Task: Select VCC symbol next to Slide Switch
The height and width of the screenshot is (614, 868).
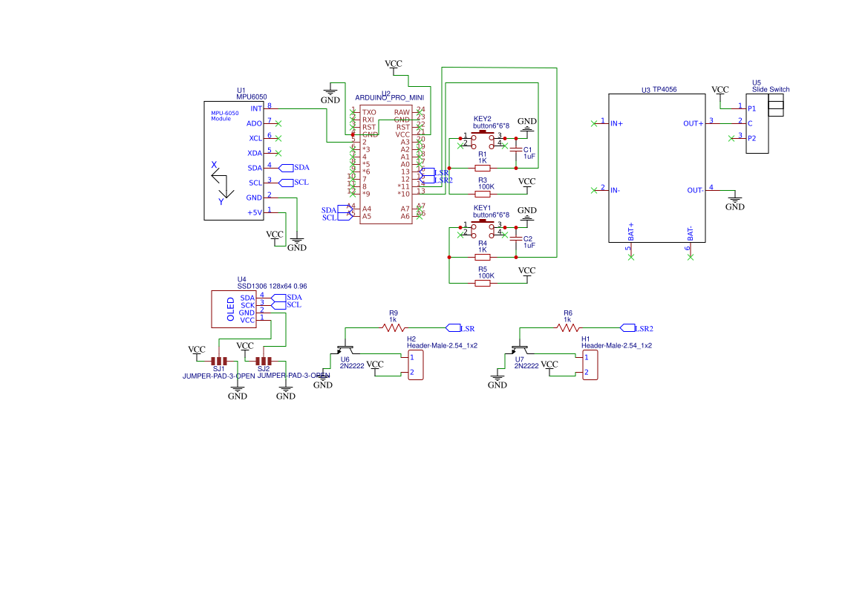Action: pos(720,93)
